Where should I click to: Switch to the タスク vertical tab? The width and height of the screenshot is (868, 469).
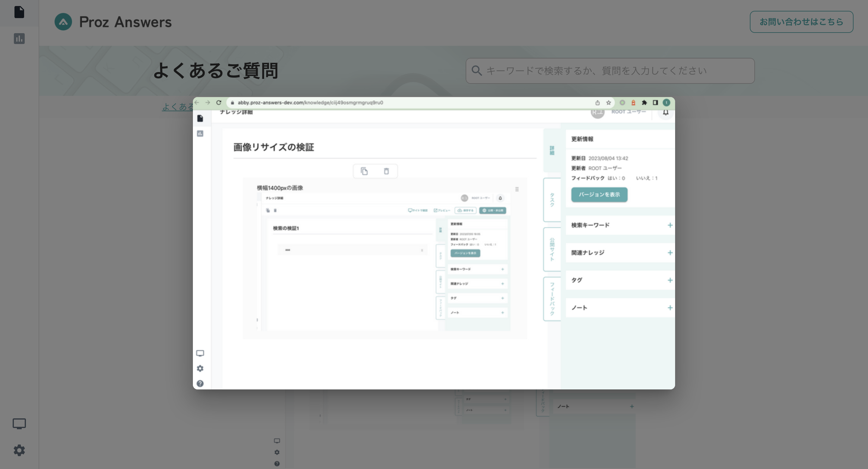pos(552,200)
